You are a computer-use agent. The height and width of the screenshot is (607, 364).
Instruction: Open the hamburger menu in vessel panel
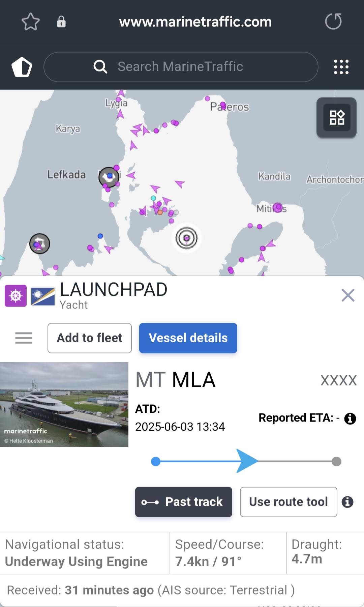pos(24,338)
